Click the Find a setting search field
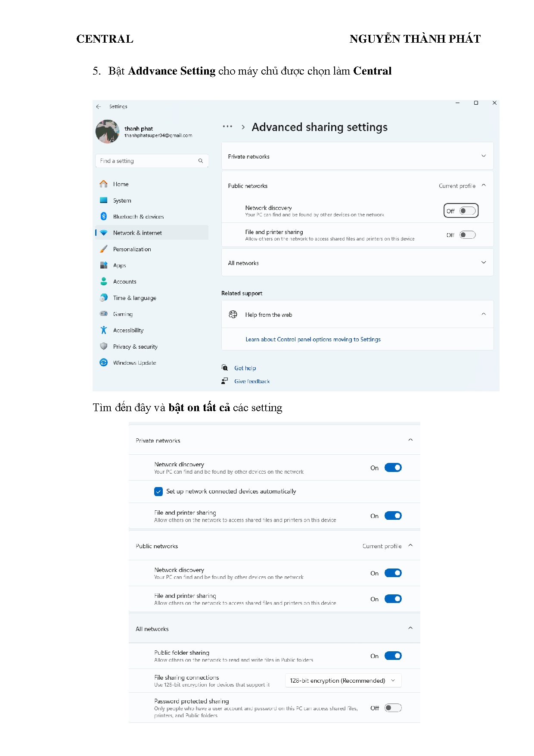The width and height of the screenshot is (534, 756). (x=146, y=161)
